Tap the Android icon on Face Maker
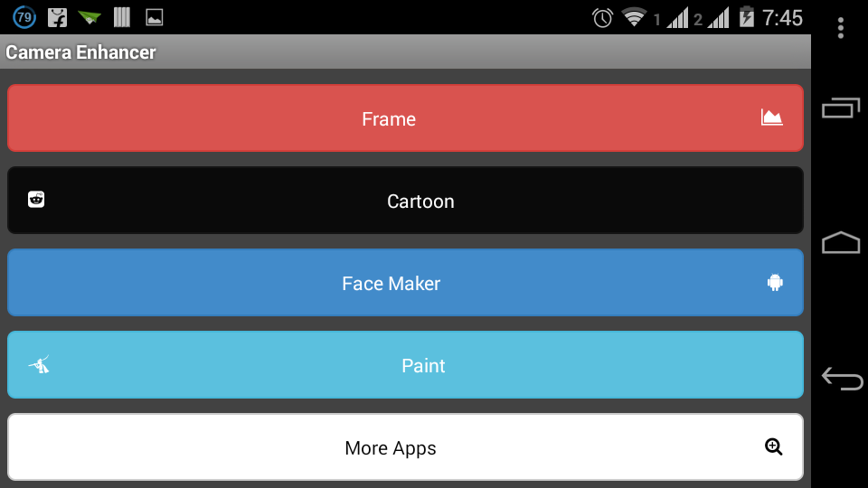The height and width of the screenshot is (488, 868). pyautogui.click(x=774, y=283)
